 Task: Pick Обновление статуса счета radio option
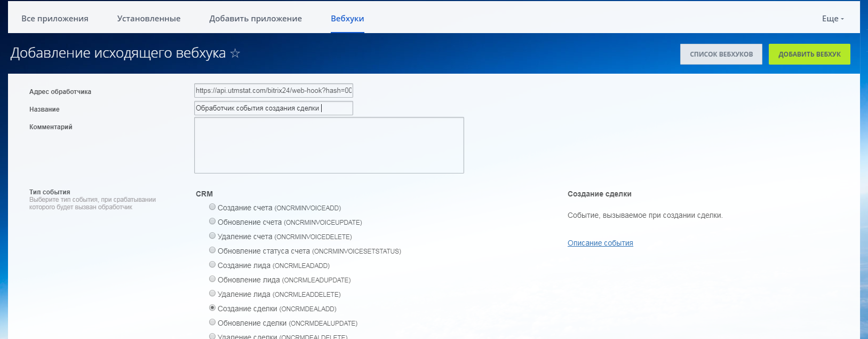pos(212,250)
